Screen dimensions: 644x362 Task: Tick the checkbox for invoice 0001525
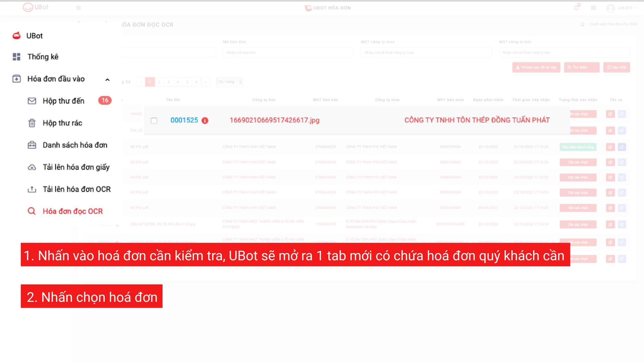154,121
